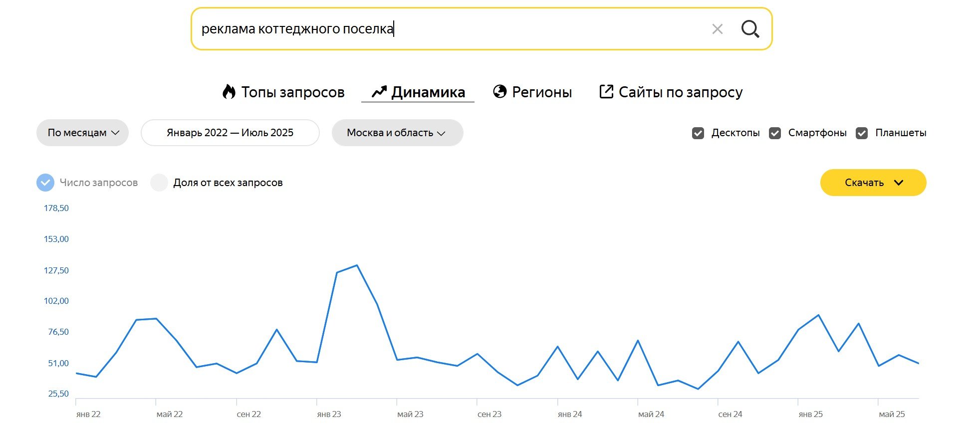This screenshot has width=980, height=434.
Task: Click the globe icon for Регионы
Action: 499,91
